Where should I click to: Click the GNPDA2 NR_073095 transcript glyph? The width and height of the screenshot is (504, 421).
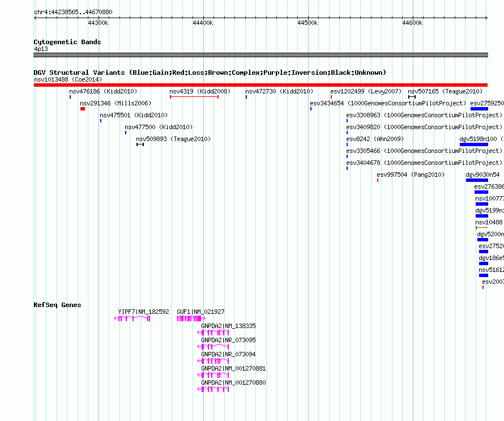click(213, 347)
